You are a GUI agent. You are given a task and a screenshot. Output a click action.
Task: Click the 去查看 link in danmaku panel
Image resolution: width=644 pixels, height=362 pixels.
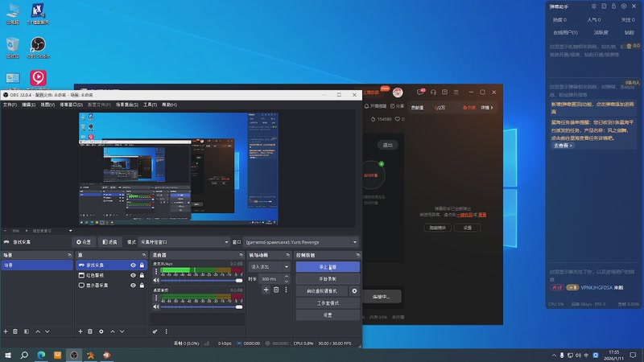pos(563,146)
